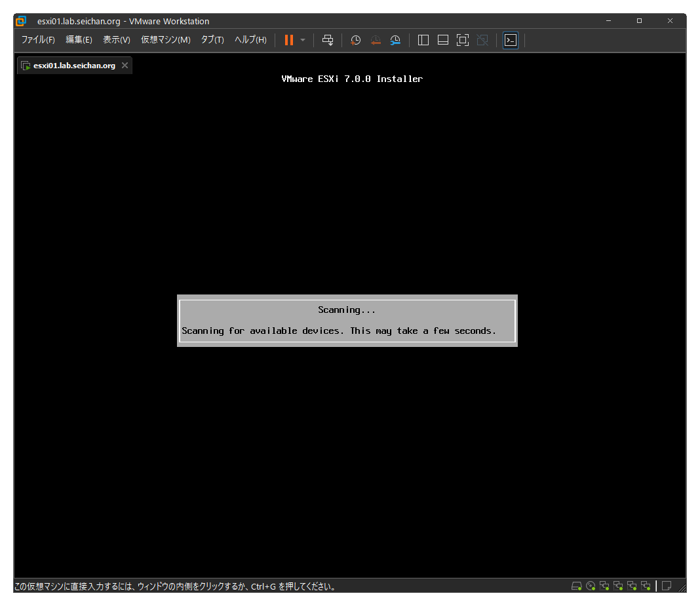This screenshot has width=700, height=606.
Task: Enter full screen mode
Action: click(x=463, y=40)
